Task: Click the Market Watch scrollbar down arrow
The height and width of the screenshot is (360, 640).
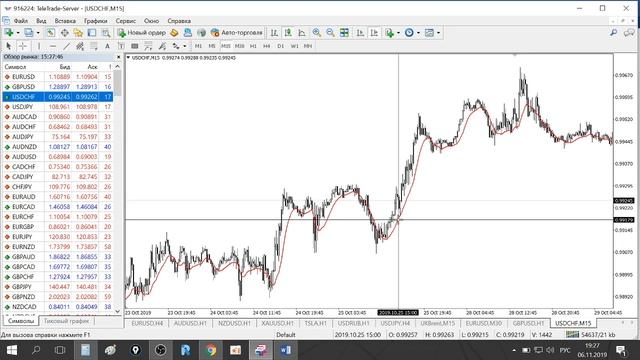Action: [x=118, y=311]
